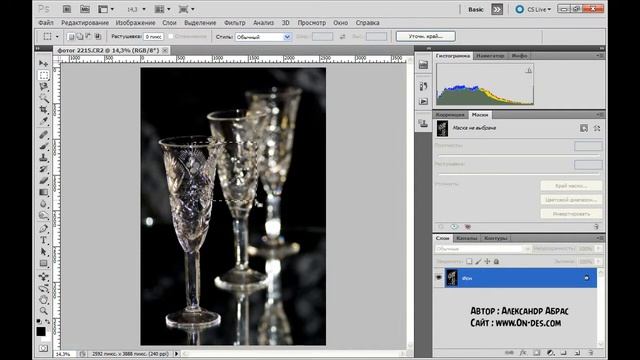640x360 pixels.
Task: Toggle the Сглаживание (anti-alias) checkbox
Action: [x=171, y=36]
